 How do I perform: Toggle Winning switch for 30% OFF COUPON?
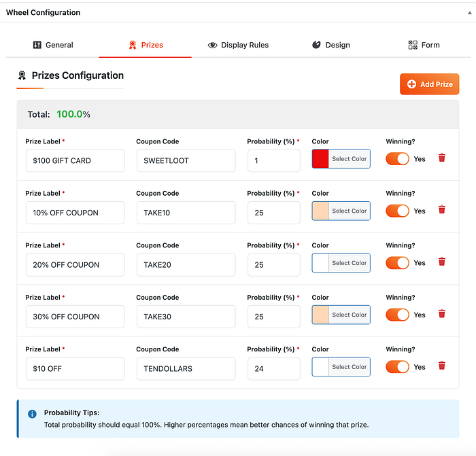point(397,315)
